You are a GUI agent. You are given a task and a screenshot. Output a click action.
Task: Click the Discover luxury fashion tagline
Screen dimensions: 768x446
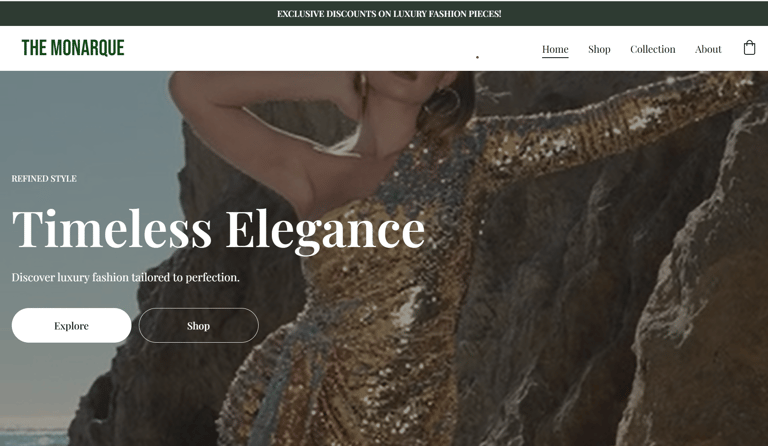pyautogui.click(x=125, y=278)
